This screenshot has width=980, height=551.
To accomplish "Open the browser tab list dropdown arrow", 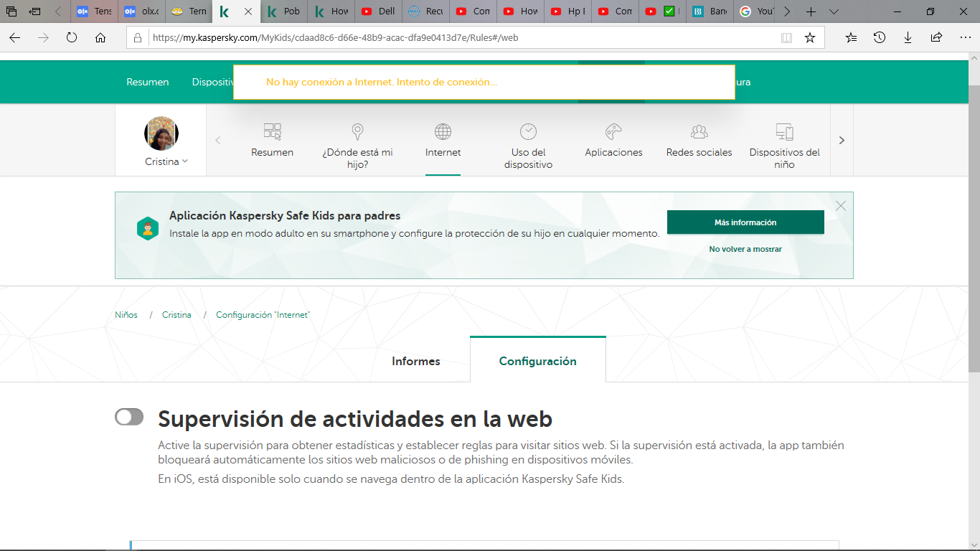I will (834, 11).
